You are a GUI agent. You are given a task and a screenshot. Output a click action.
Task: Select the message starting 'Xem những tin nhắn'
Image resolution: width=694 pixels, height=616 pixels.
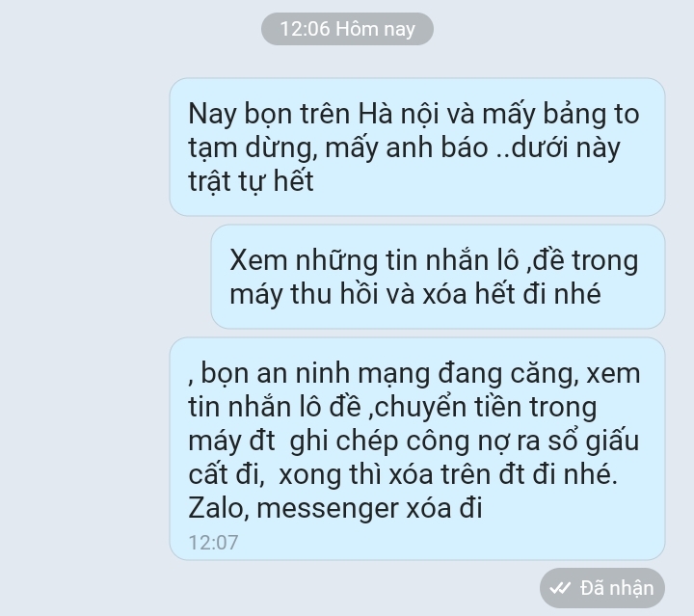pos(438,277)
